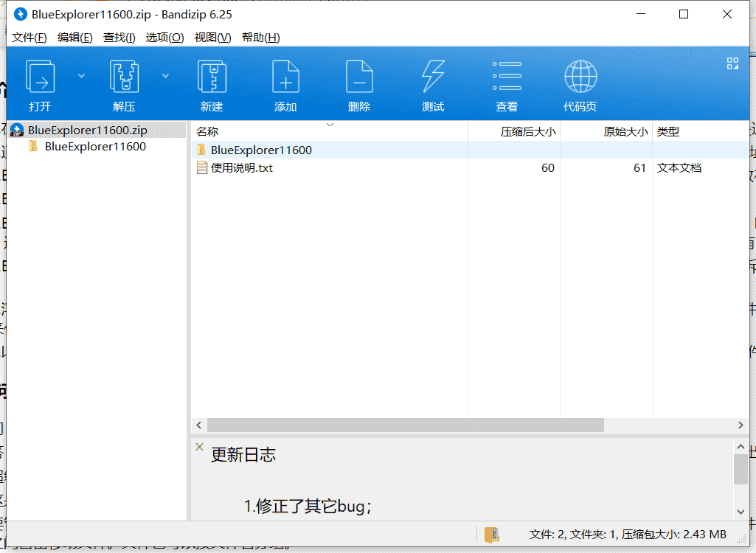Viewport: 756px width, 553px height.
Task: Close the comment pane with the X icon
Action: (200, 447)
